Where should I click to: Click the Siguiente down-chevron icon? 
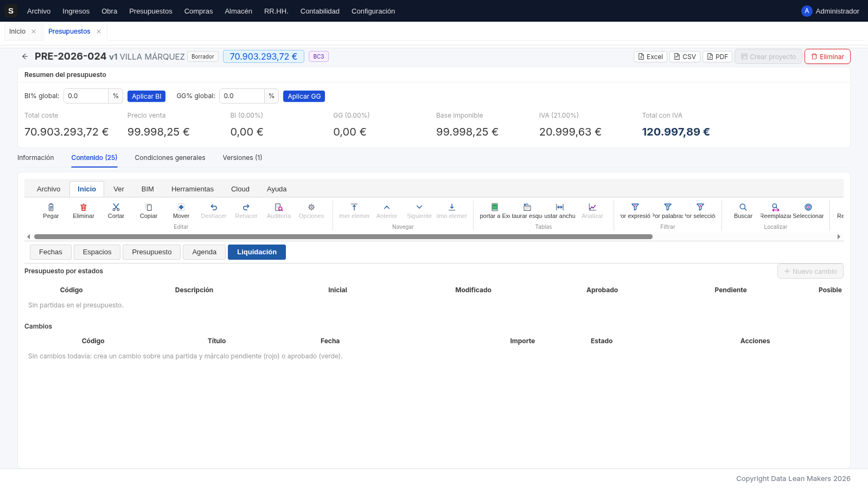click(x=419, y=207)
